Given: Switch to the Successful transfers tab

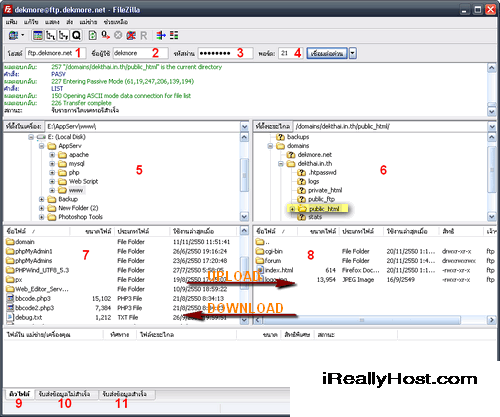Looking at the screenshot, I should point(124,394).
